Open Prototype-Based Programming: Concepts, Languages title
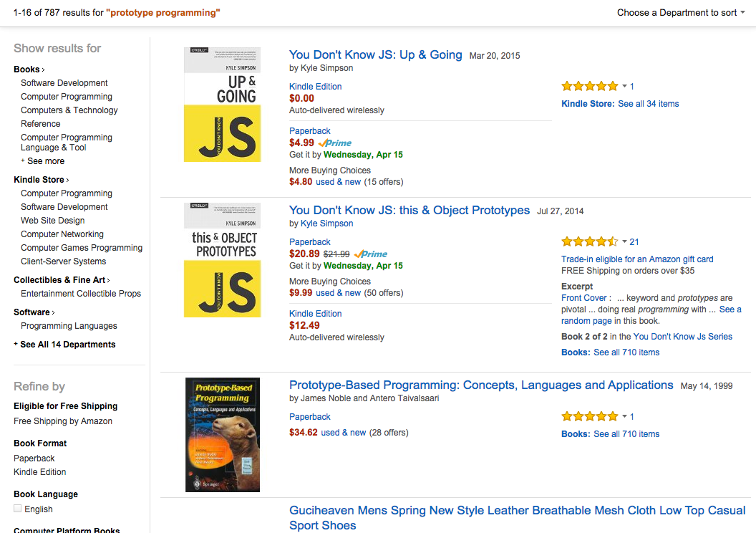756x533 pixels. [481, 385]
